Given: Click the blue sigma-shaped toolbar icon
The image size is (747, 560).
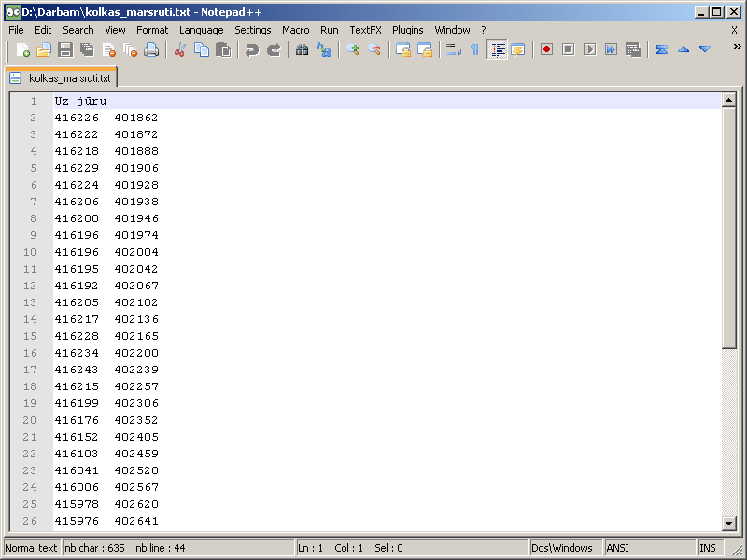Looking at the screenshot, I should point(662,49).
